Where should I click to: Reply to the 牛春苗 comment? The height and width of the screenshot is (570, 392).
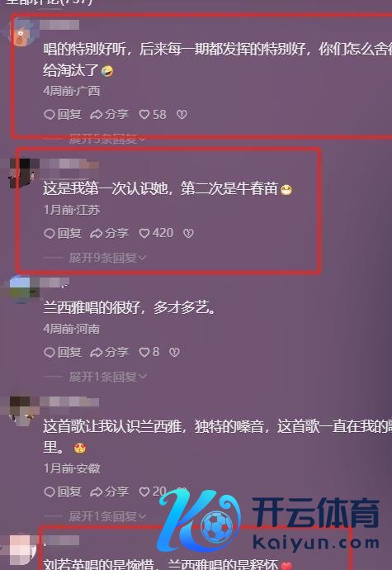(63, 233)
